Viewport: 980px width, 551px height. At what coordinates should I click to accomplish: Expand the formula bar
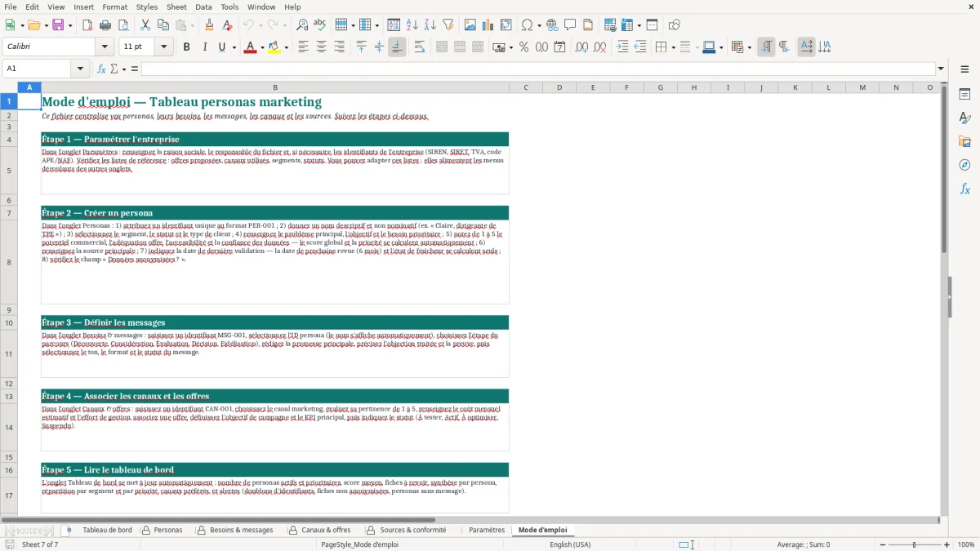coord(942,69)
